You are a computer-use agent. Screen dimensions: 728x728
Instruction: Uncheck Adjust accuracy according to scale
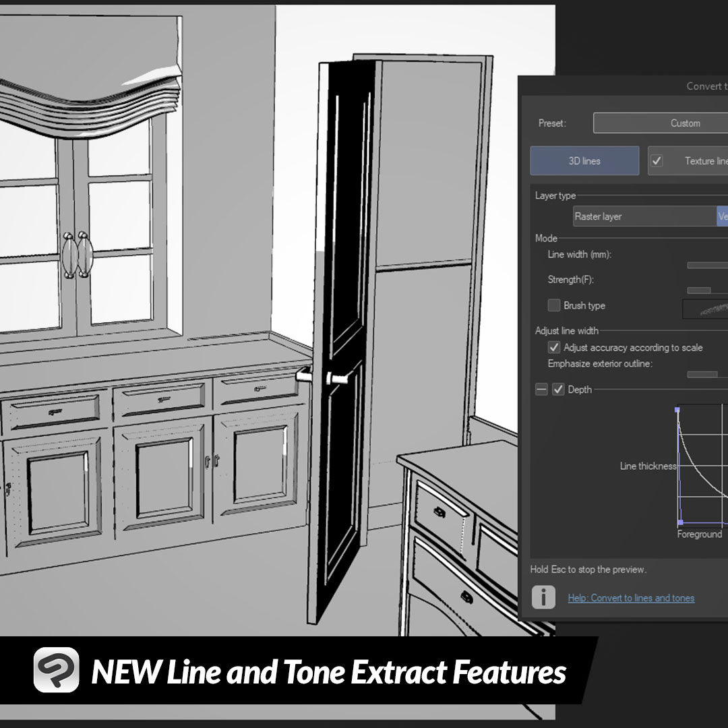coord(554,348)
